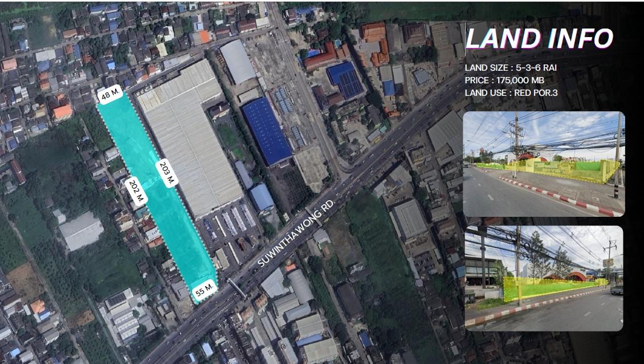
Task: Click the SUWINTHAWONG RD. road label
Action: pyautogui.click(x=297, y=233)
